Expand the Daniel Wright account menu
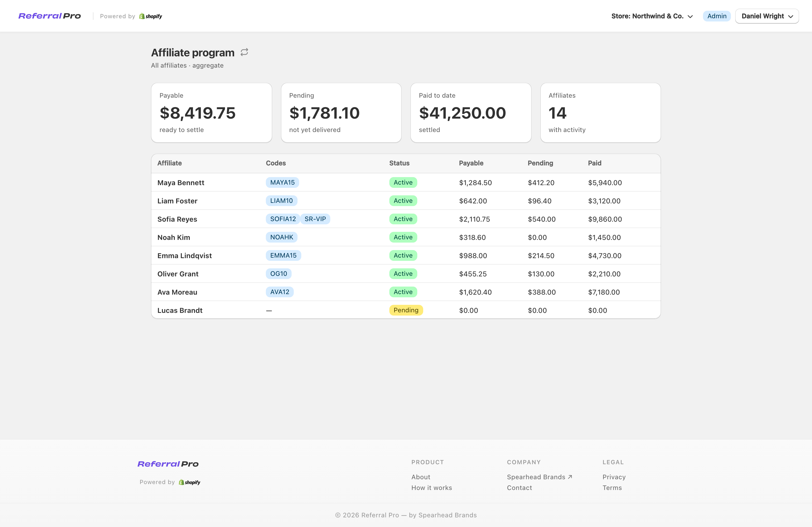 [767, 16]
